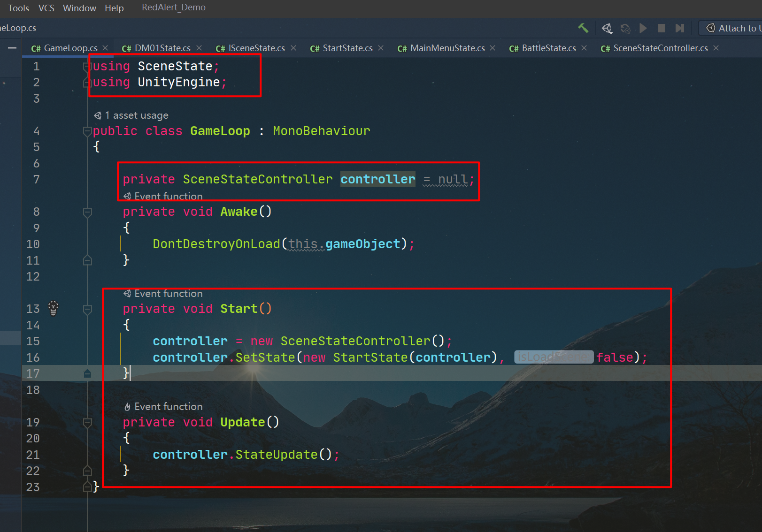Screen dimensions: 762x532
Task: Click the green Build hammer icon
Action: click(x=583, y=28)
